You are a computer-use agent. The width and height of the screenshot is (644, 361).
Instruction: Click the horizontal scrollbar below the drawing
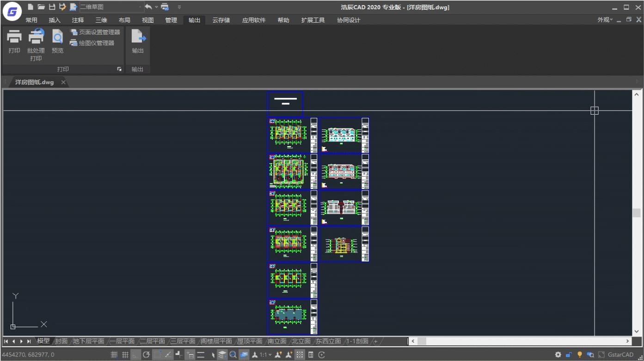518,341
